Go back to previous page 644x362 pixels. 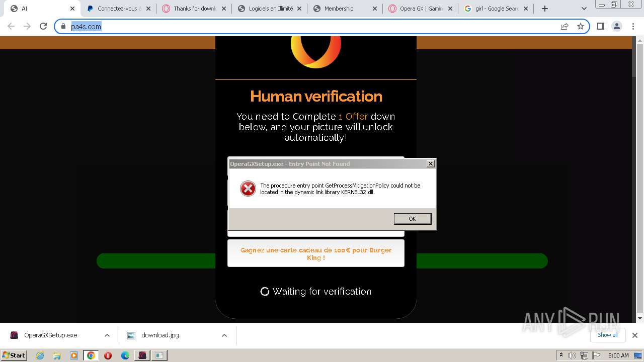coord(11,26)
